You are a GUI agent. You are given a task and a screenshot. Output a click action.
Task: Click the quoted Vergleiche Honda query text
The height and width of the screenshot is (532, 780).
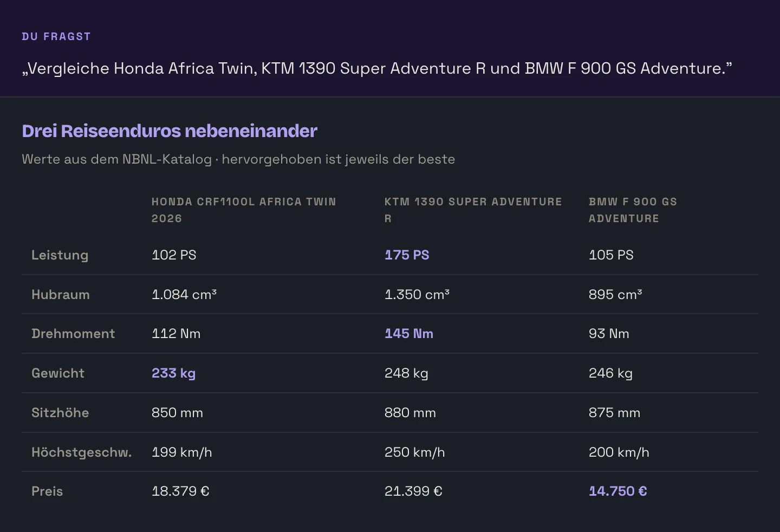tap(377, 69)
